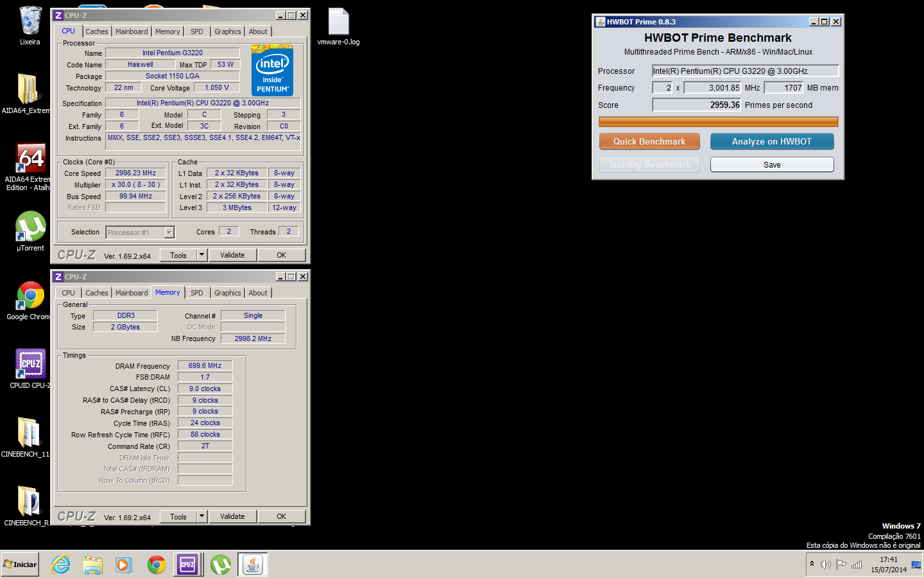Open the Action Center flag icon
Viewport: 924px width, 578px height.
[x=841, y=565]
